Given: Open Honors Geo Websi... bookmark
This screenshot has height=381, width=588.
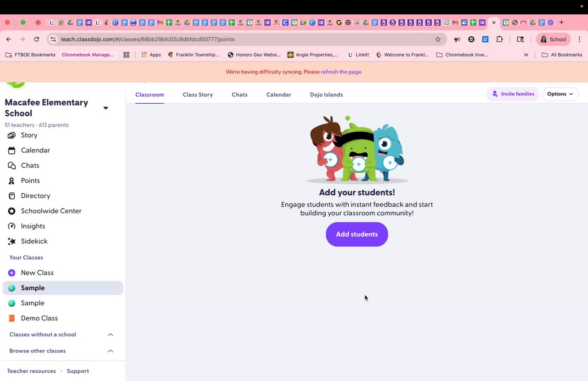Looking at the screenshot, I should pos(254,55).
